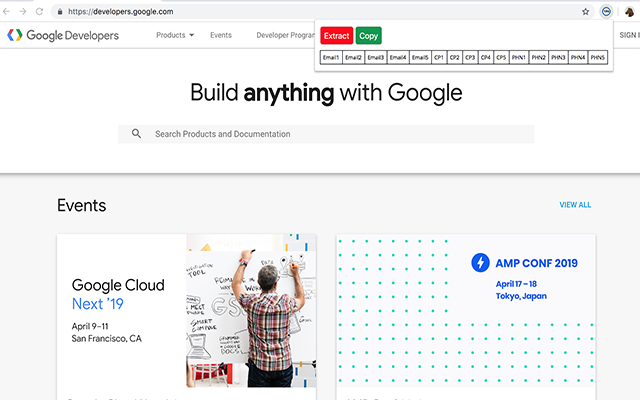The image size is (640, 400).
Task: Click the red Extract button
Action: click(336, 36)
